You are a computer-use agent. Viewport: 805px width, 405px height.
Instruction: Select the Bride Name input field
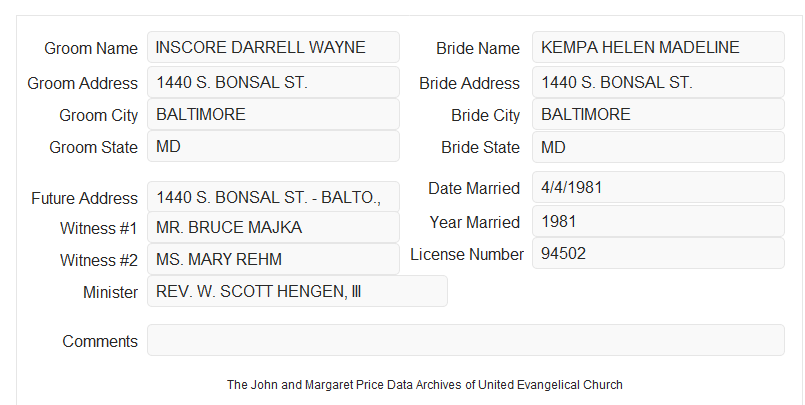658,47
